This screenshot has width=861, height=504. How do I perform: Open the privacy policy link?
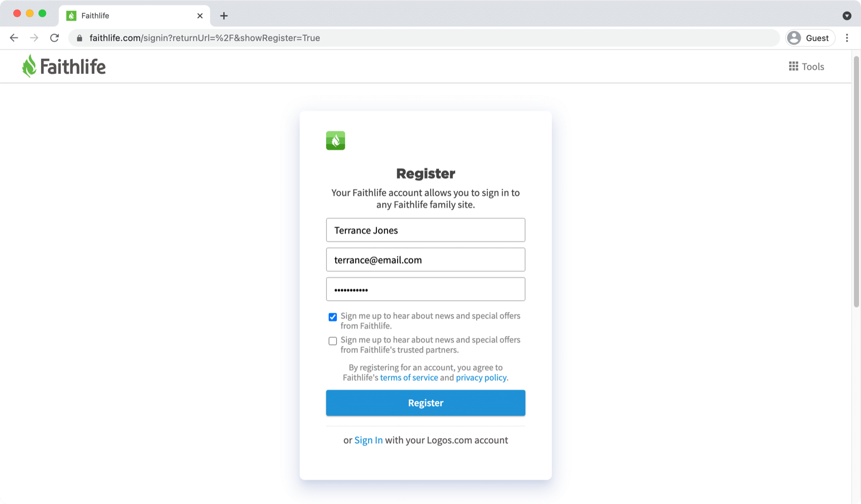click(481, 377)
